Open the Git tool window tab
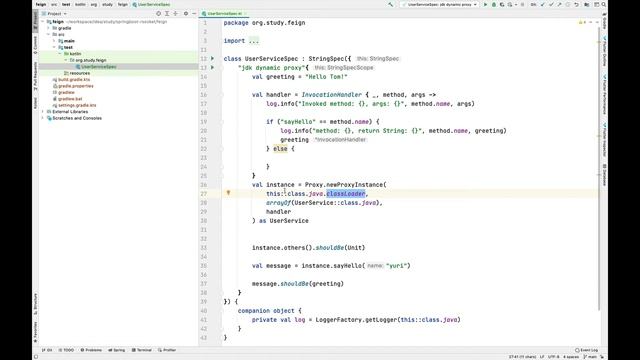Screen dimensions: 640x360 click(x=47, y=350)
